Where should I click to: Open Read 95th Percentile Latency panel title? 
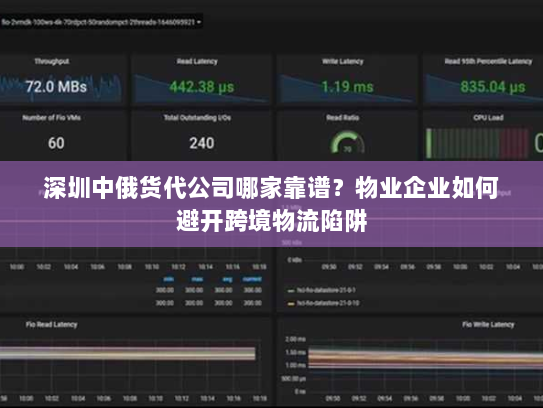(x=488, y=62)
